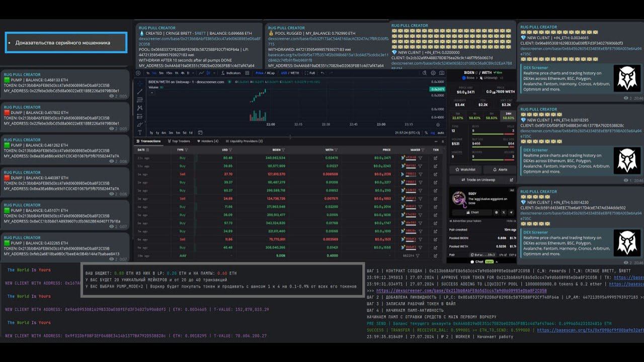This screenshot has width=644, height=362.
Task: Open the Indicators menu
Action: [x=231, y=73]
